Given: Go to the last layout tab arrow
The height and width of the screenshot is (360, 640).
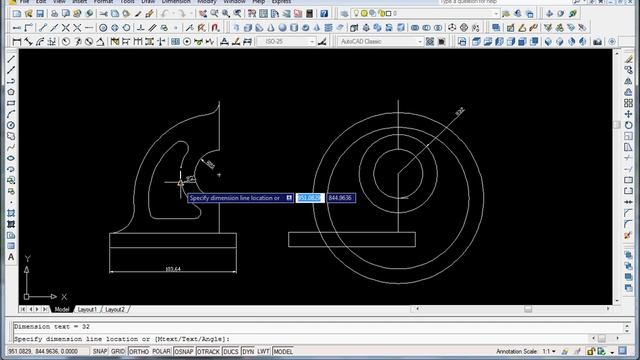Looking at the screenshot, I should [45, 309].
